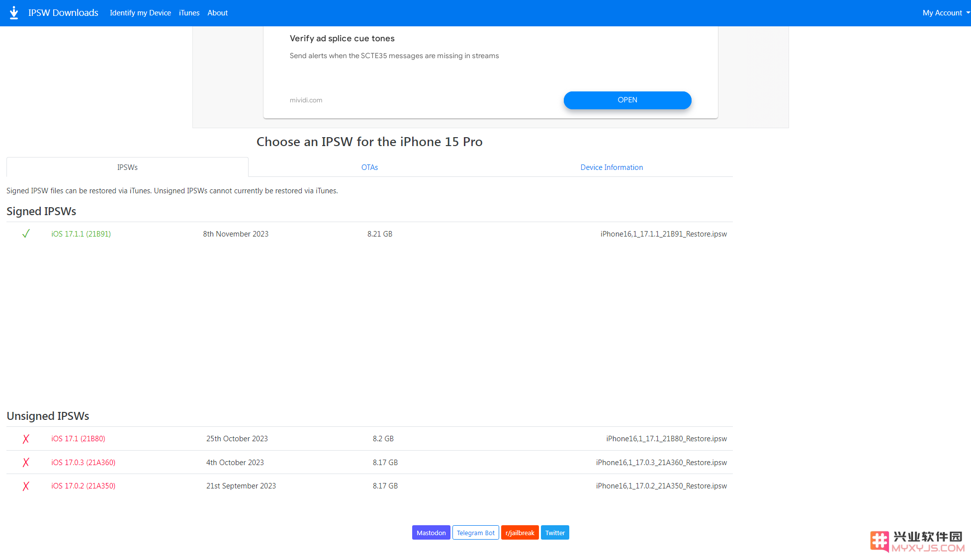The image size is (971, 560).
Task: Open the Telegram Bot link button
Action: 476,533
